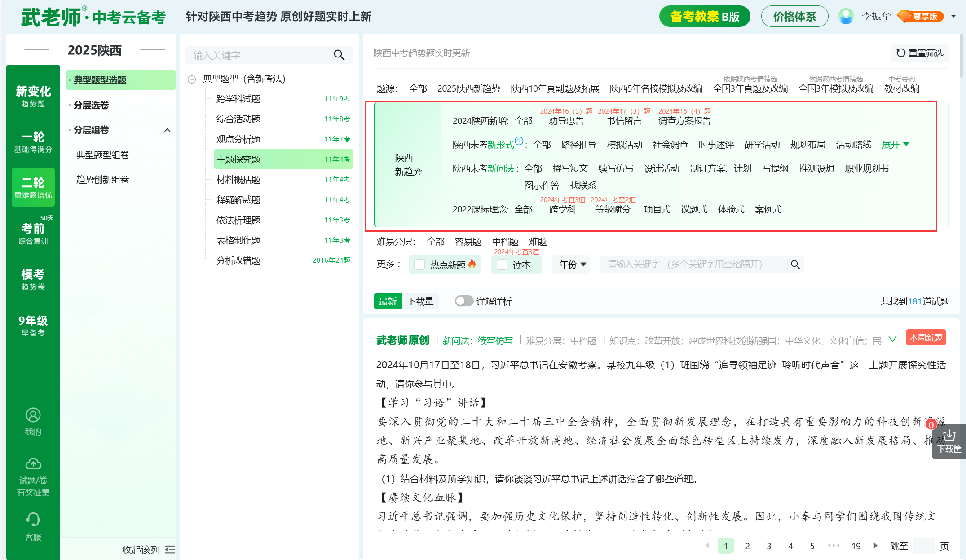Collapse the 典型题型 tree node

point(192,79)
